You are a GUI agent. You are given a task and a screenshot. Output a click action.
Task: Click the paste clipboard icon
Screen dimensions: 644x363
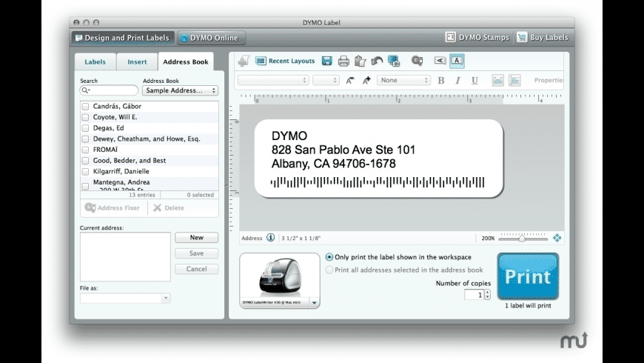click(x=360, y=61)
